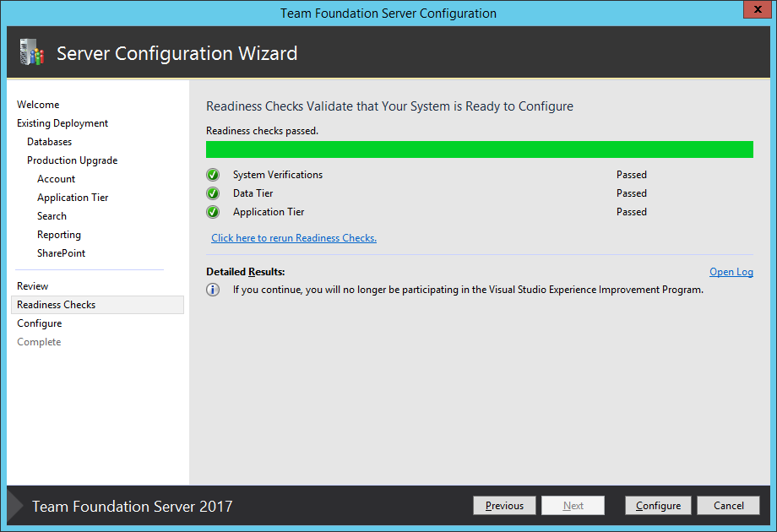Click the green readiness progress bar
Viewport: 777px width, 532px height.
point(480,149)
